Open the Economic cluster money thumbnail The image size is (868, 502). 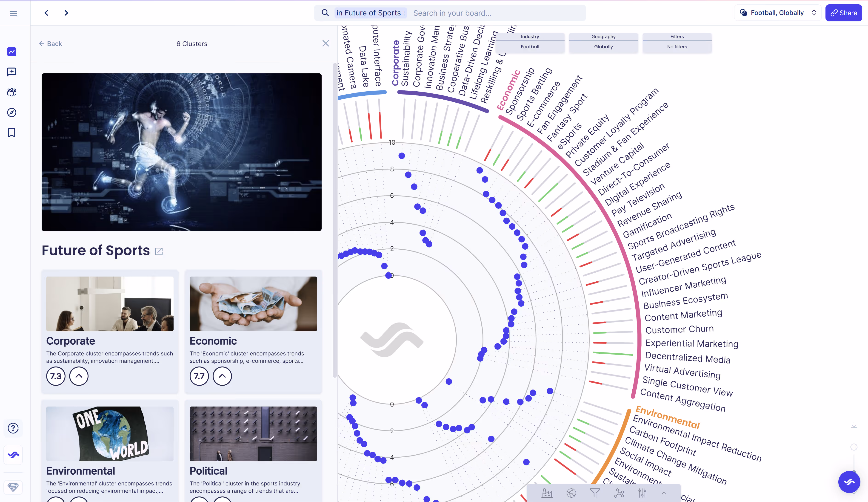pyautogui.click(x=253, y=304)
